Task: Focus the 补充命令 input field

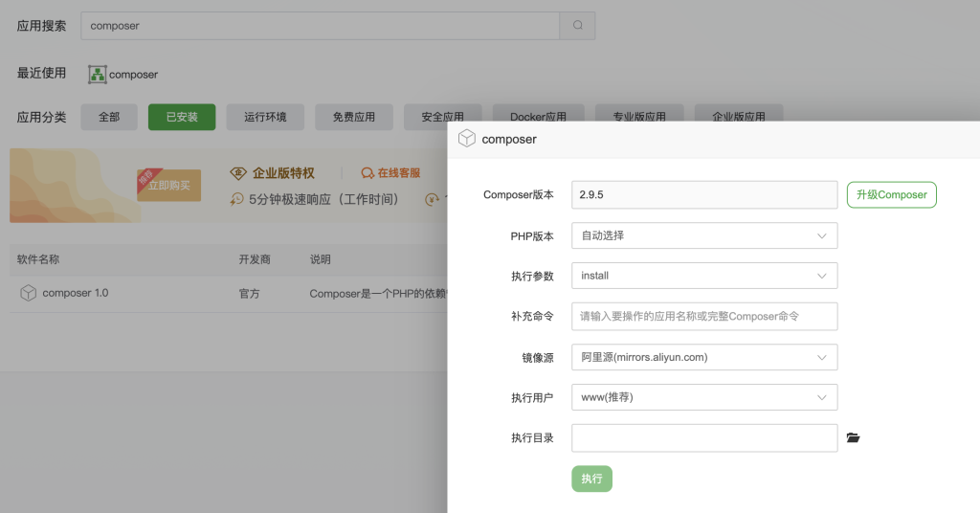Action: coord(704,316)
